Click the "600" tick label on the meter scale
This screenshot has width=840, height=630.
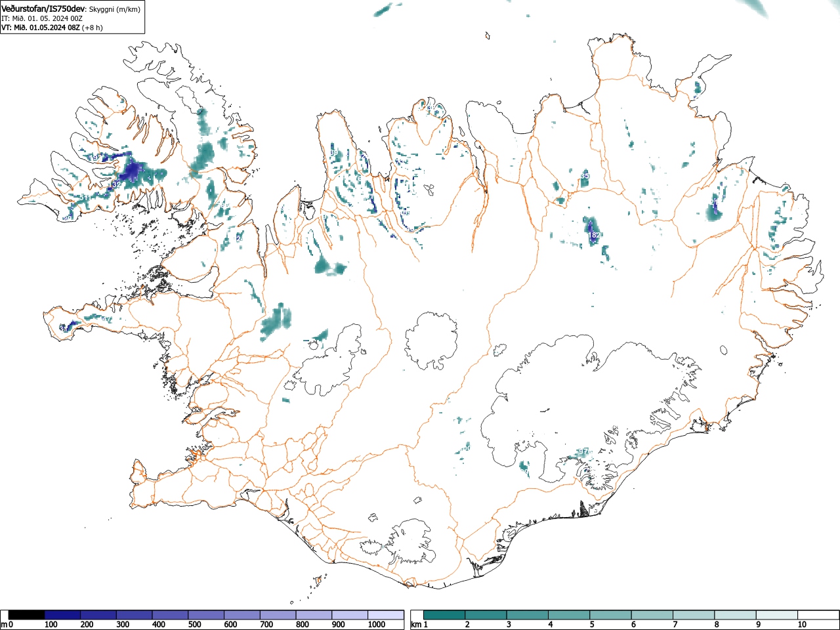231,625
